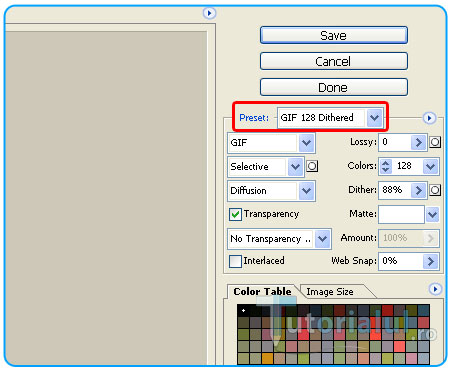Click the Cancel button

[334, 61]
